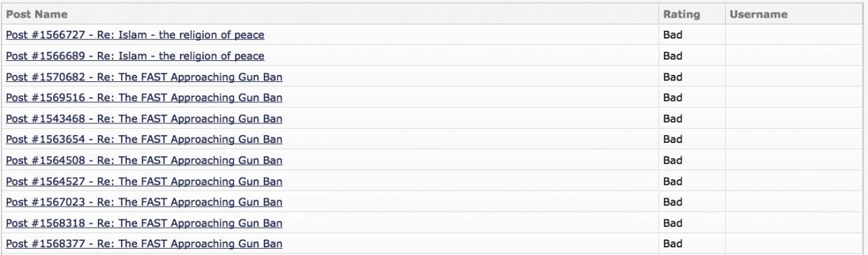Open post #1566689 Islam religion of peace link
868x255 pixels.
(135, 56)
